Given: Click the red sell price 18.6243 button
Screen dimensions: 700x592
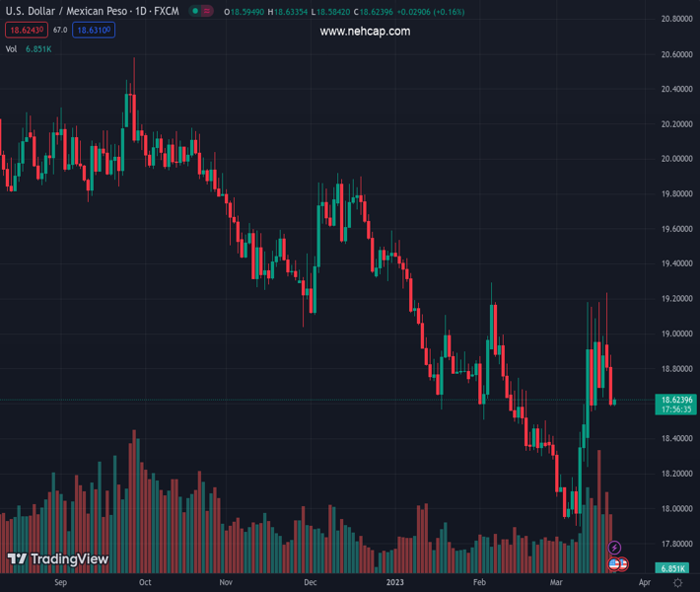Looking at the screenshot, I should (27, 30).
